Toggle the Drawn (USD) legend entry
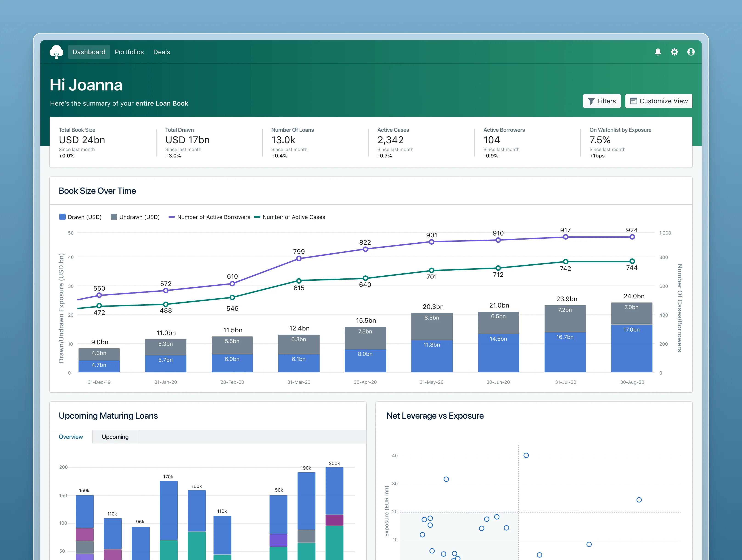The image size is (742, 560). click(x=81, y=217)
